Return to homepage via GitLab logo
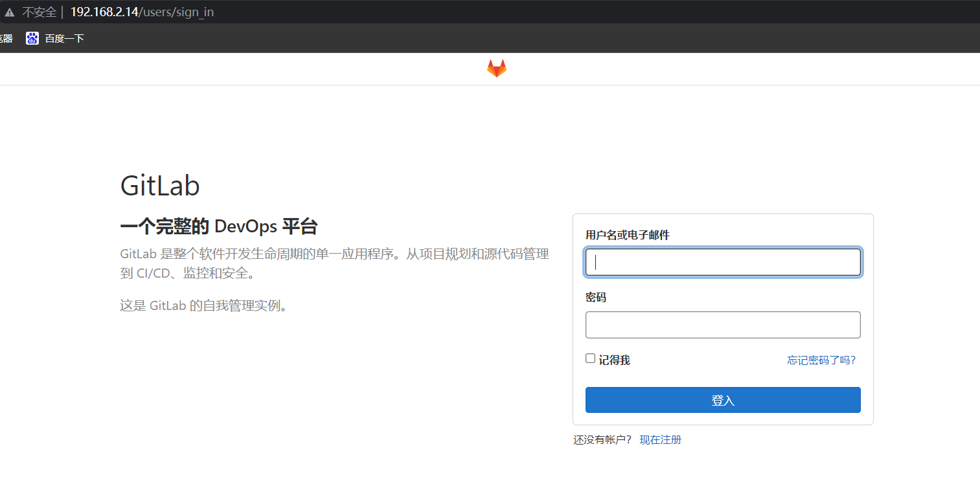 pos(496,67)
